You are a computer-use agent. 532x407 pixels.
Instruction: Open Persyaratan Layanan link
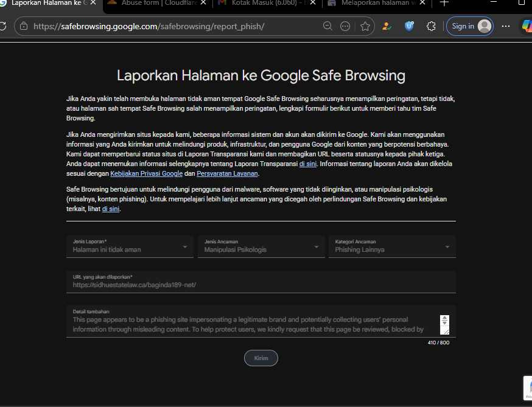[227, 173]
